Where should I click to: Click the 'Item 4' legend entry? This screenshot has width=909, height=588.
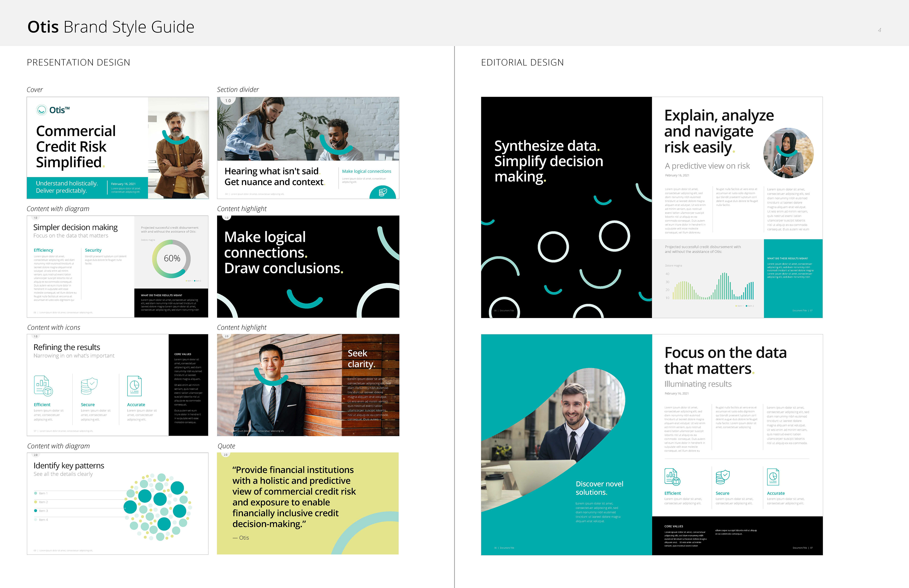point(41,520)
